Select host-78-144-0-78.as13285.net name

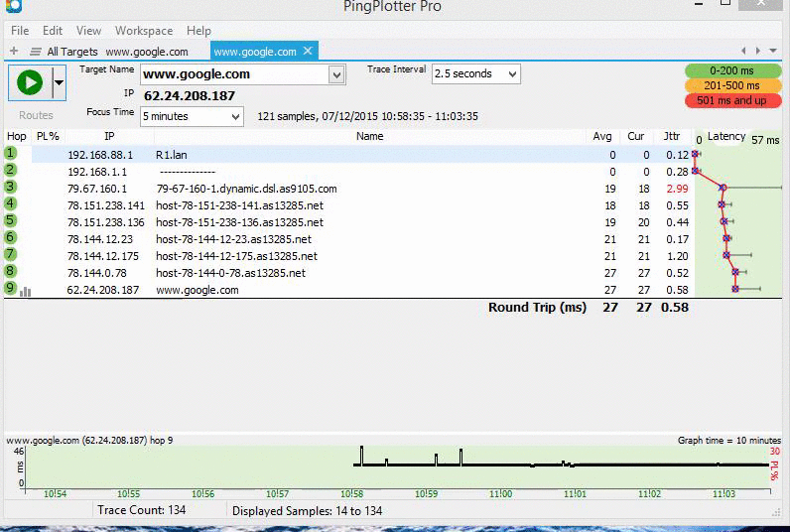[x=231, y=273]
